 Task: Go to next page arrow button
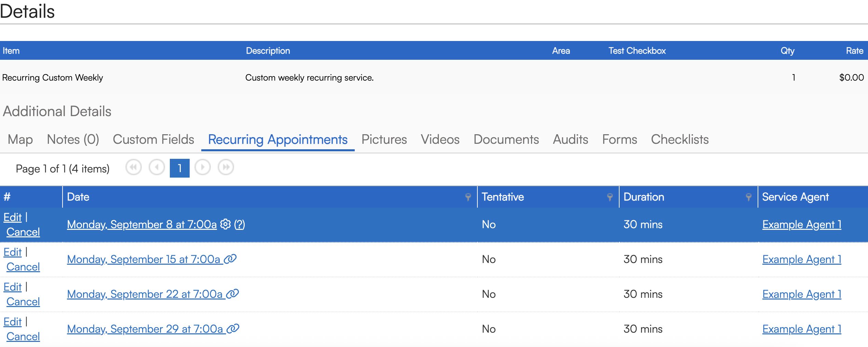[x=203, y=168]
